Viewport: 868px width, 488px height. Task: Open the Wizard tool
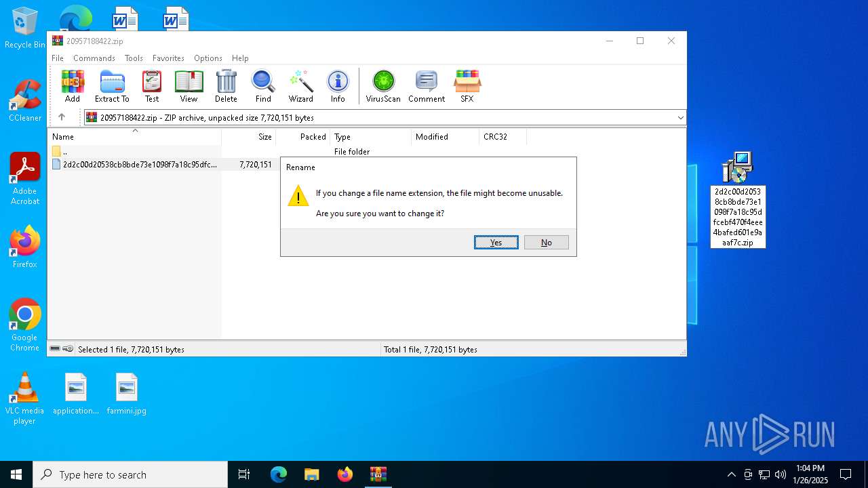(x=300, y=86)
